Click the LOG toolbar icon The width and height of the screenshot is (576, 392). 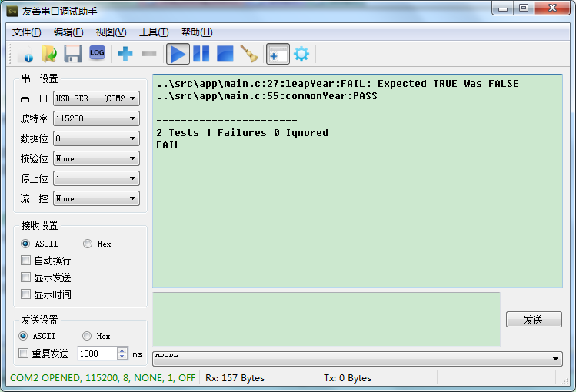pos(97,53)
